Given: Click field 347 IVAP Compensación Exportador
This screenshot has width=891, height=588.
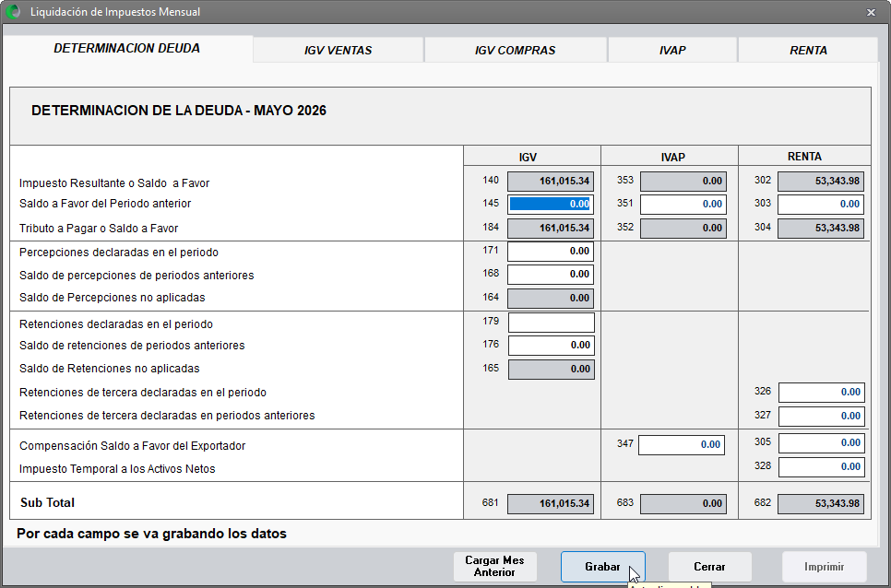Looking at the screenshot, I should click(682, 445).
